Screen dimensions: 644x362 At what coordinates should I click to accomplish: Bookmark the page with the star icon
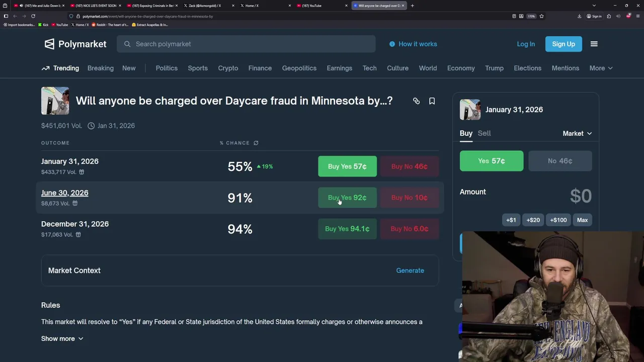pos(541,16)
